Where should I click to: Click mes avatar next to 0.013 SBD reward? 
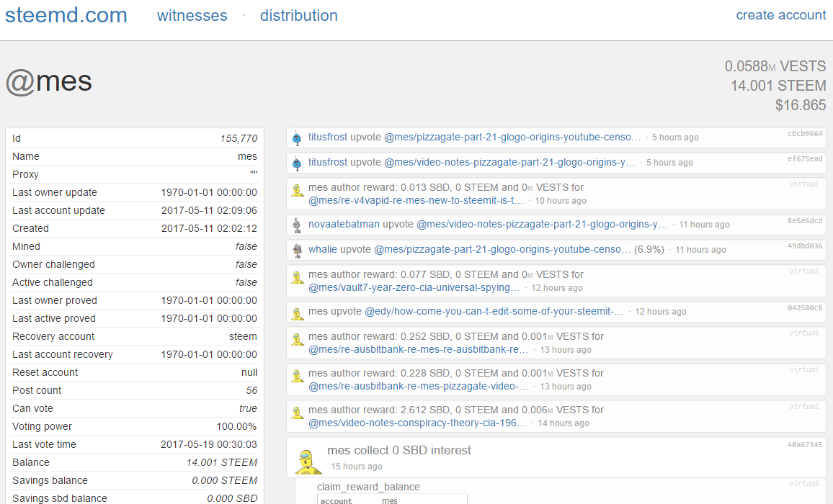tap(298, 189)
